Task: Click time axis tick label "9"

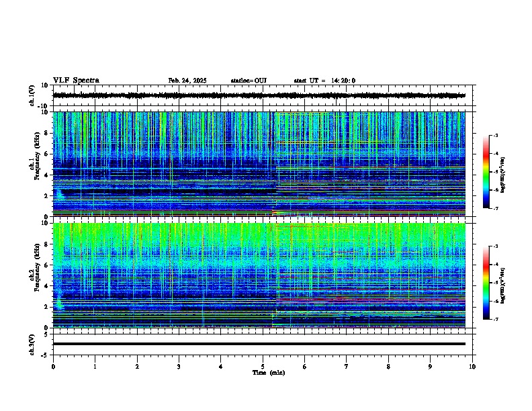Action: (430, 366)
